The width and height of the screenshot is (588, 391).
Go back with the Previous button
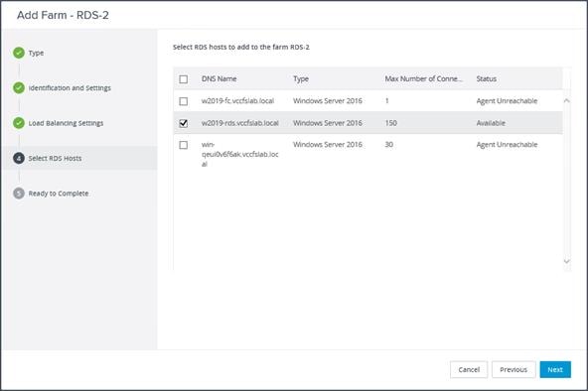click(514, 369)
